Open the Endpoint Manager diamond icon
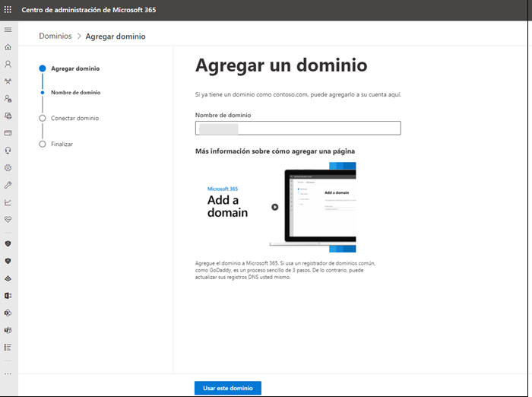The image size is (532, 397). coord(8,278)
